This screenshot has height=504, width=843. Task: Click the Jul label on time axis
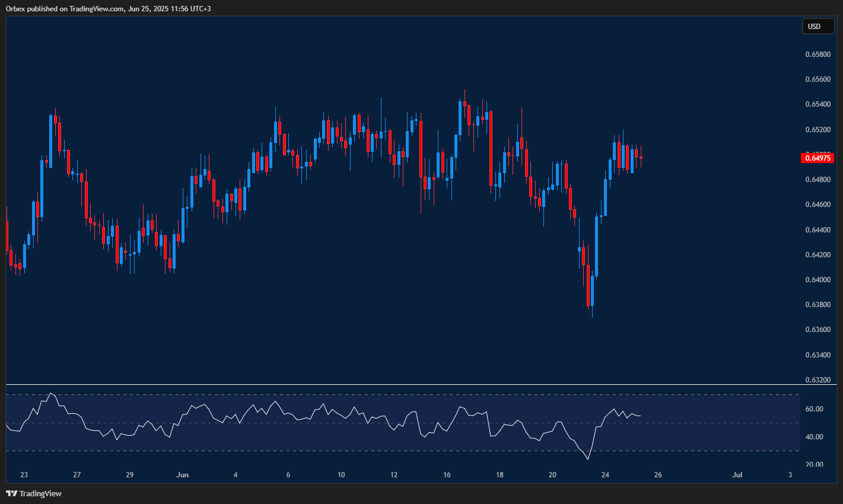(737, 474)
